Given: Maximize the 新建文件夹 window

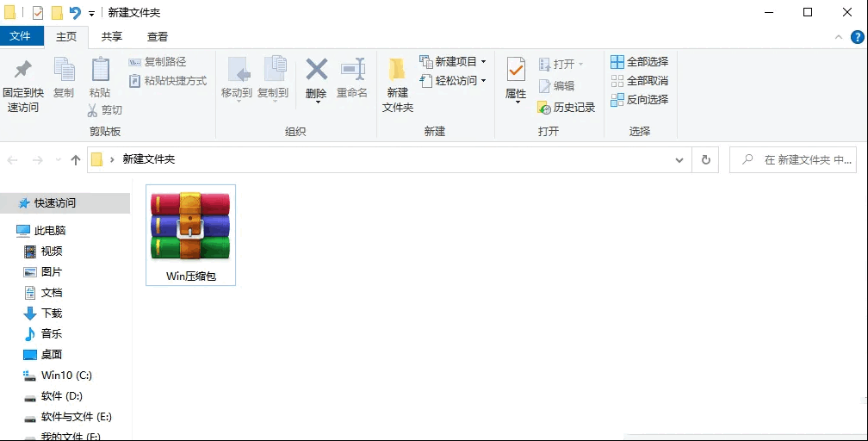Looking at the screenshot, I should point(808,12).
